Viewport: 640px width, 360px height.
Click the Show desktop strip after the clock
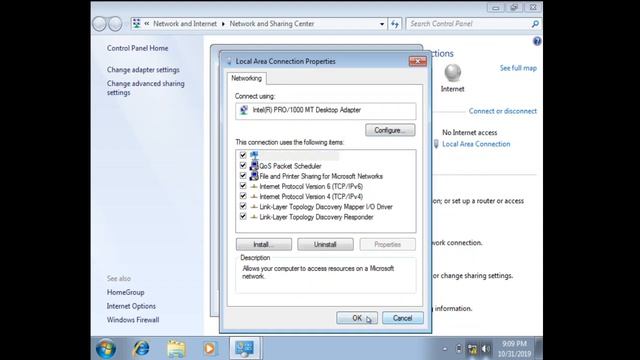click(539, 349)
